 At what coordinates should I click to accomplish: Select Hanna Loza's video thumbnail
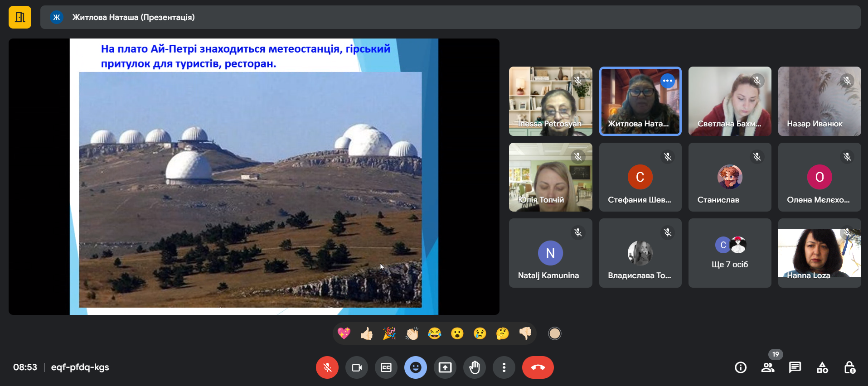click(x=819, y=253)
